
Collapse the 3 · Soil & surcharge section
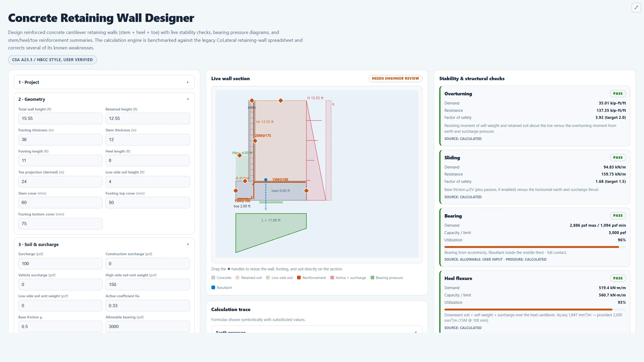[x=104, y=244]
